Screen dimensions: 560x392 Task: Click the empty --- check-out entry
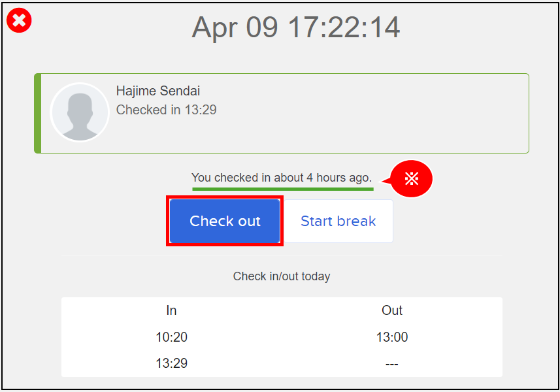[392, 364]
